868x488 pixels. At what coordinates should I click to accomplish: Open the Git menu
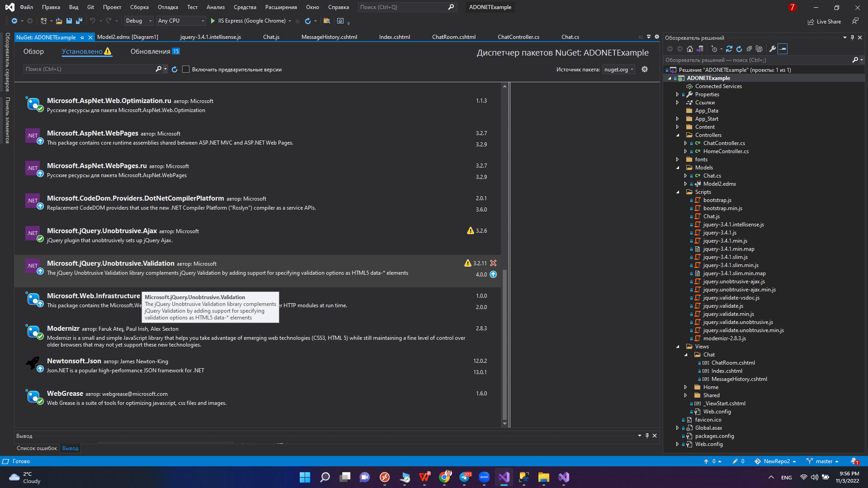point(90,7)
